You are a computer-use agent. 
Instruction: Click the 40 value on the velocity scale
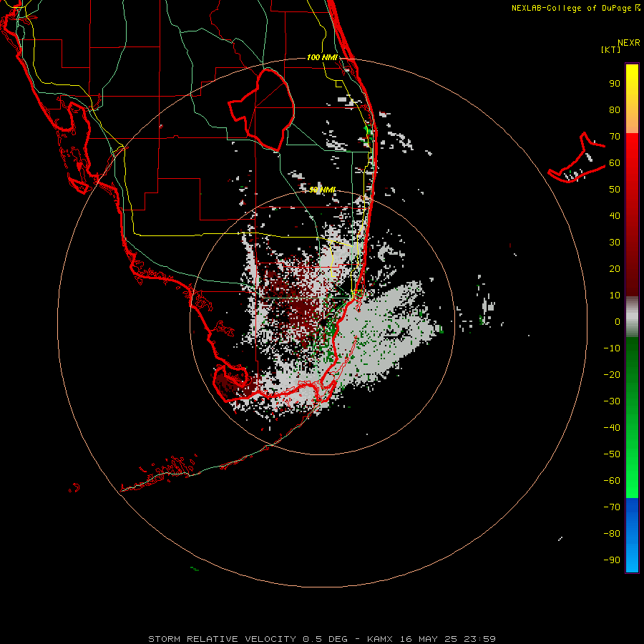[x=615, y=215]
